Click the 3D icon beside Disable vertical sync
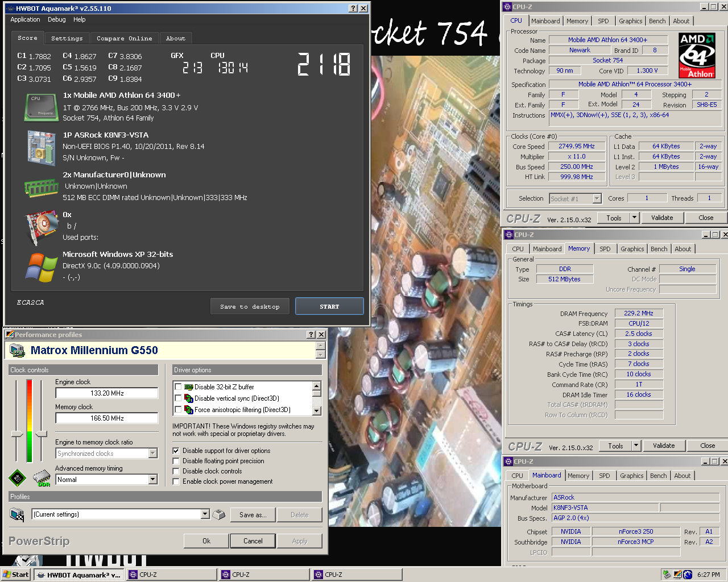The width and height of the screenshot is (728, 582). click(x=189, y=398)
